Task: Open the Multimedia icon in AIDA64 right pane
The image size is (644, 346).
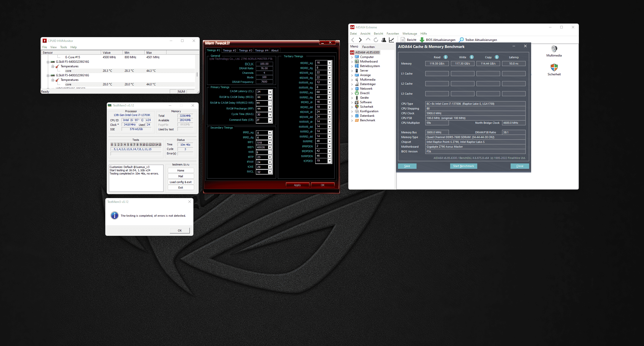Action: (554, 51)
